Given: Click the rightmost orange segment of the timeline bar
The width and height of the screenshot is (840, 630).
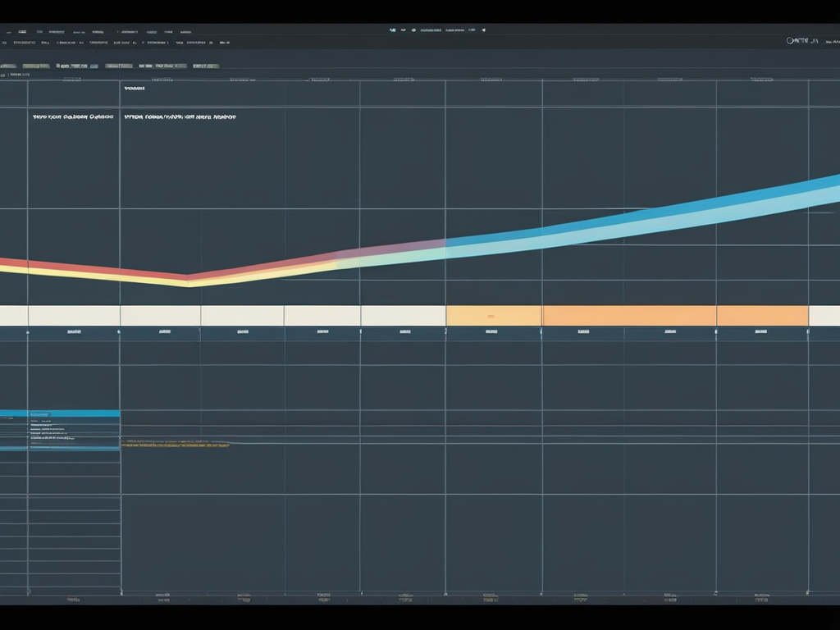Looking at the screenshot, I should [762, 316].
